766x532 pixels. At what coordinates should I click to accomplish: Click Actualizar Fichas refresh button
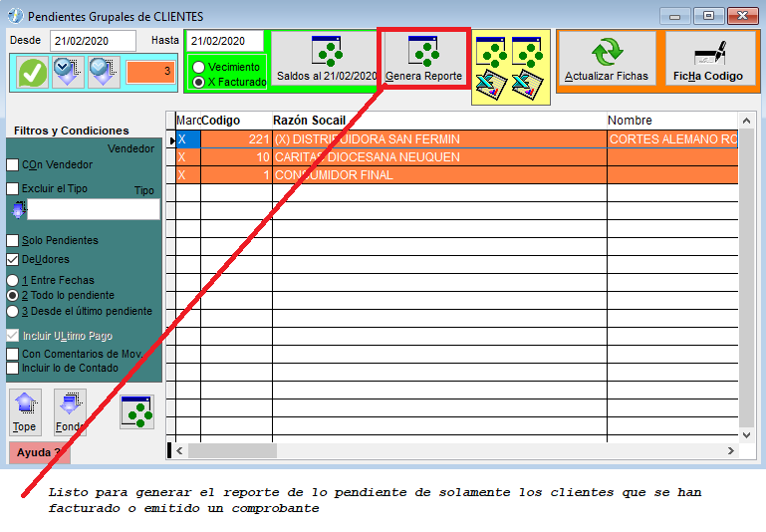click(607, 59)
